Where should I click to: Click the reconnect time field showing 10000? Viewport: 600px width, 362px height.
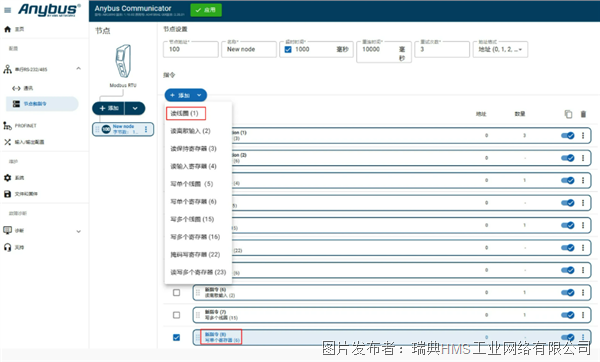pos(384,52)
